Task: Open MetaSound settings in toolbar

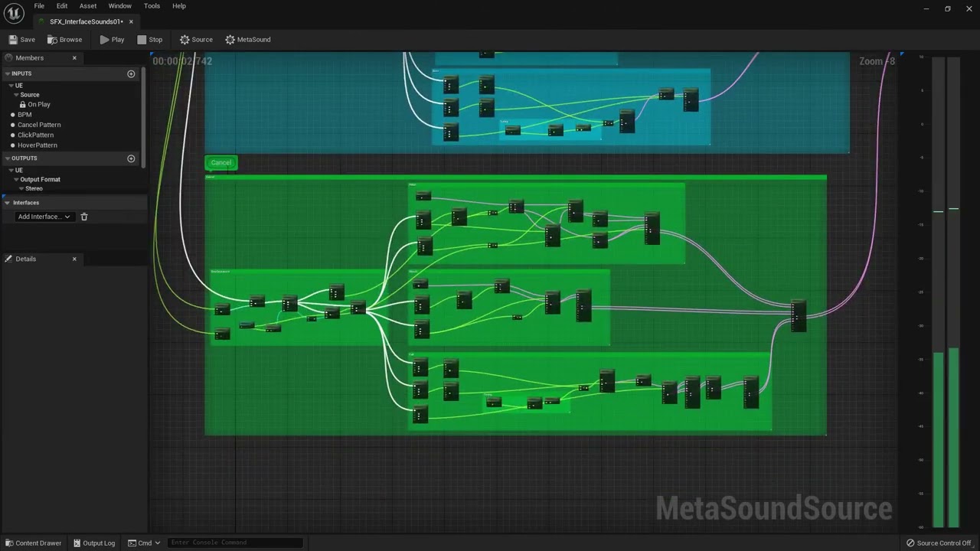Action: (x=248, y=40)
